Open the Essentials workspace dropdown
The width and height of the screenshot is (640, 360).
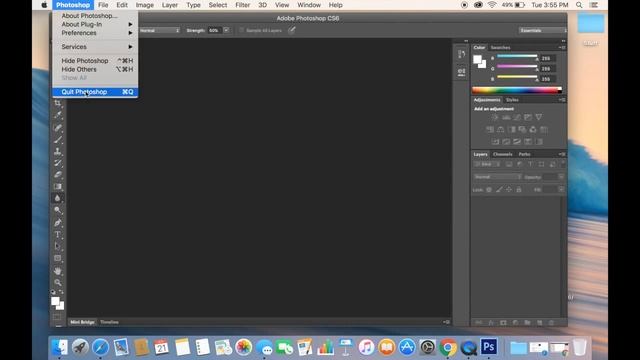pyautogui.click(x=542, y=30)
